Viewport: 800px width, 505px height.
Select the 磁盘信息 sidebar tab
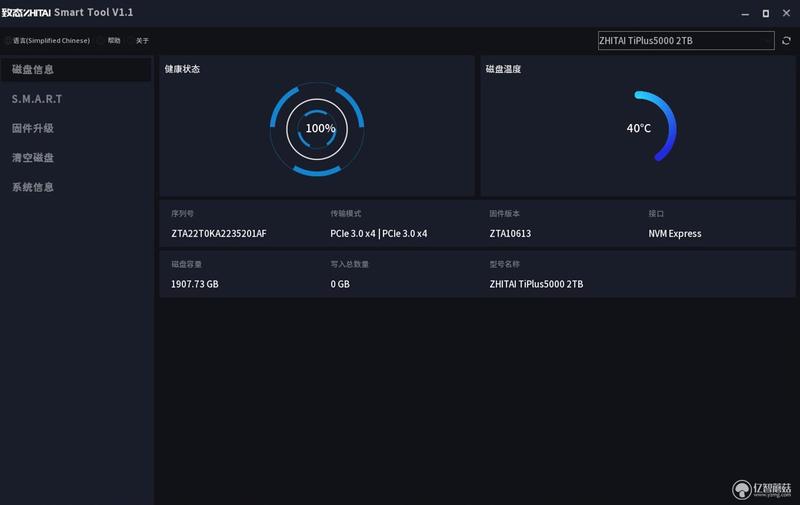pyautogui.click(x=76, y=69)
